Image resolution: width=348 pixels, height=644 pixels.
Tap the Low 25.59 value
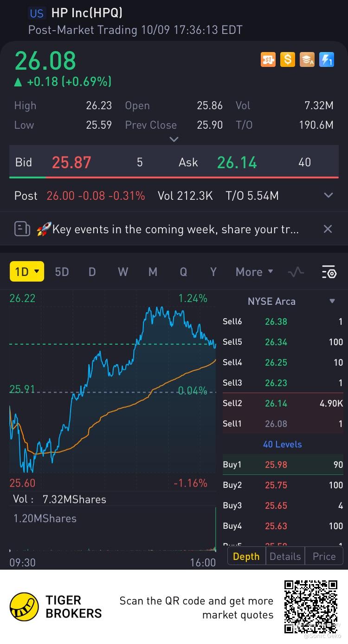tap(99, 125)
